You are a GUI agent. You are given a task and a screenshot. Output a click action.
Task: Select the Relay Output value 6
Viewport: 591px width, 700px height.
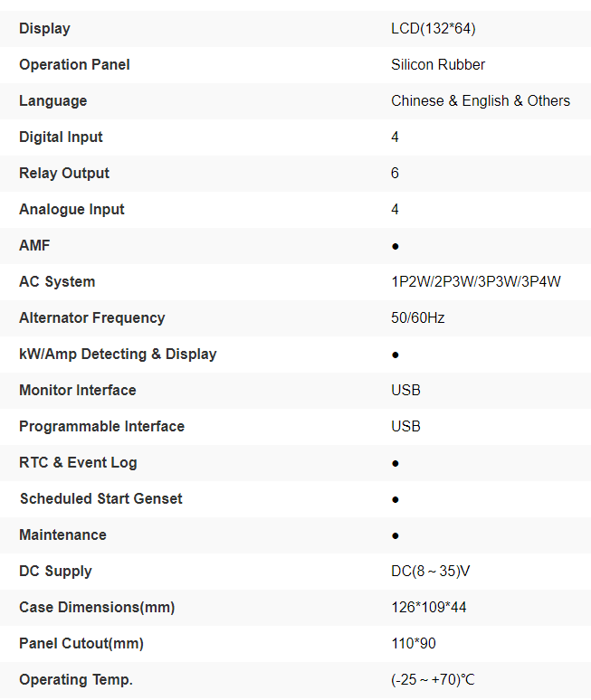(395, 174)
